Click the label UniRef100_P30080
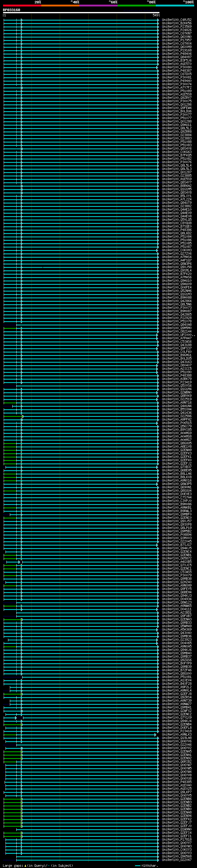 click(176, 67)
